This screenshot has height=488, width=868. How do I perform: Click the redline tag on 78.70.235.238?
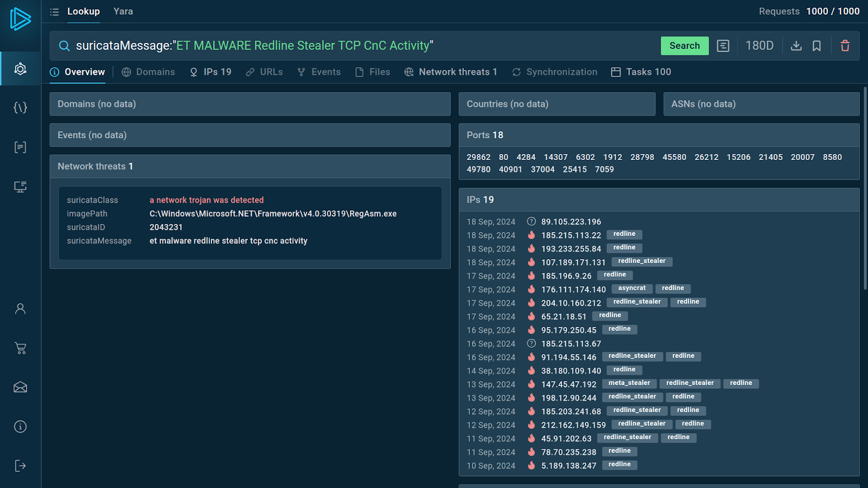[620, 451]
